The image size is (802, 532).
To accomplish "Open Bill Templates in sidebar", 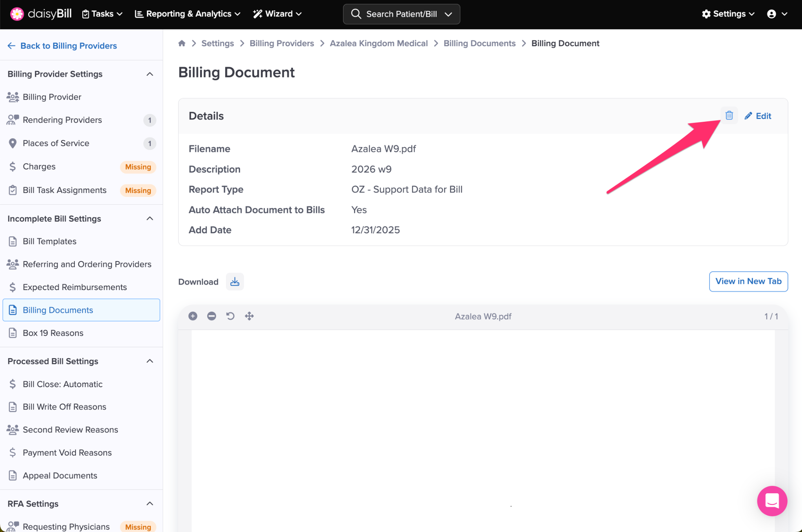I will pos(49,241).
